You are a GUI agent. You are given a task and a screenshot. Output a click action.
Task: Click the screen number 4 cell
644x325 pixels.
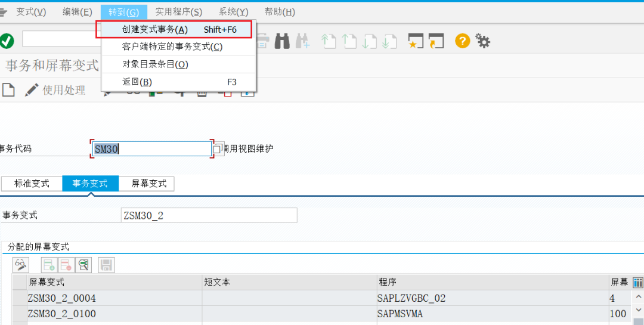click(620, 298)
